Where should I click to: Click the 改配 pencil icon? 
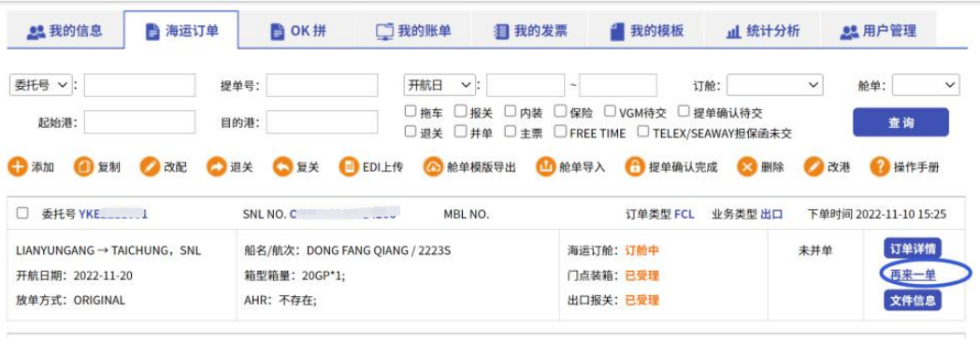pyautogui.click(x=150, y=166)
